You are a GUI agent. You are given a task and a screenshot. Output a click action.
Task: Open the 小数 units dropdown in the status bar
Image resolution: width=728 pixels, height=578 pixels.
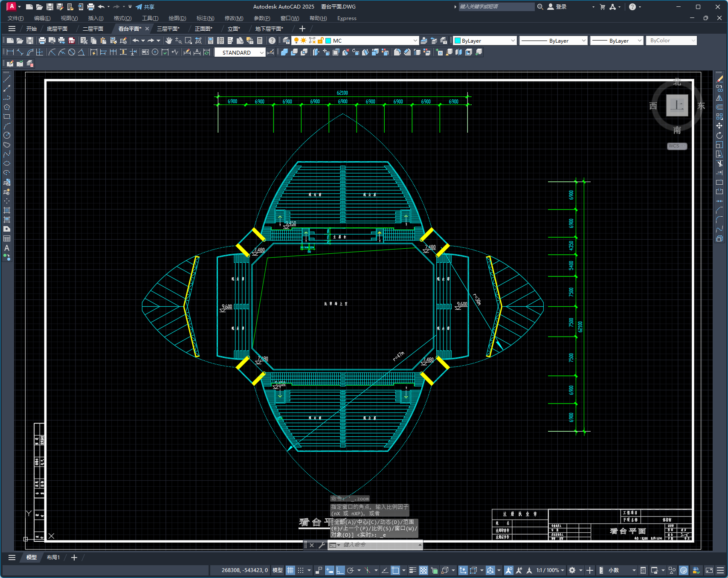pos(622,570)
